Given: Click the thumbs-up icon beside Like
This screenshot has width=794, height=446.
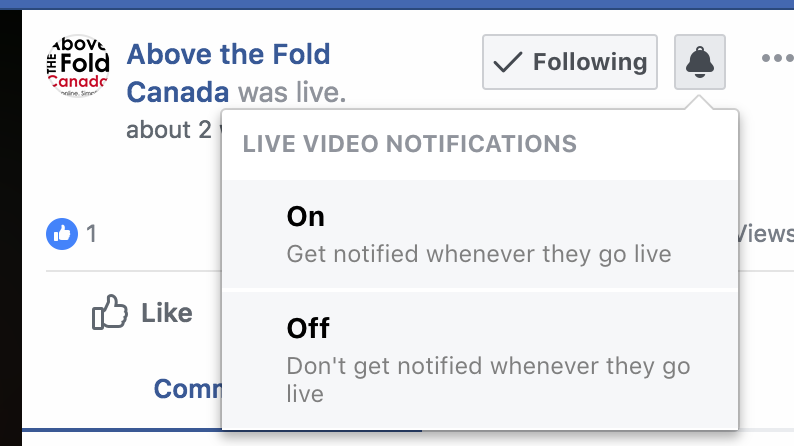Looking at the screenshot, I should pyautogui.click(x=110, y=313).
